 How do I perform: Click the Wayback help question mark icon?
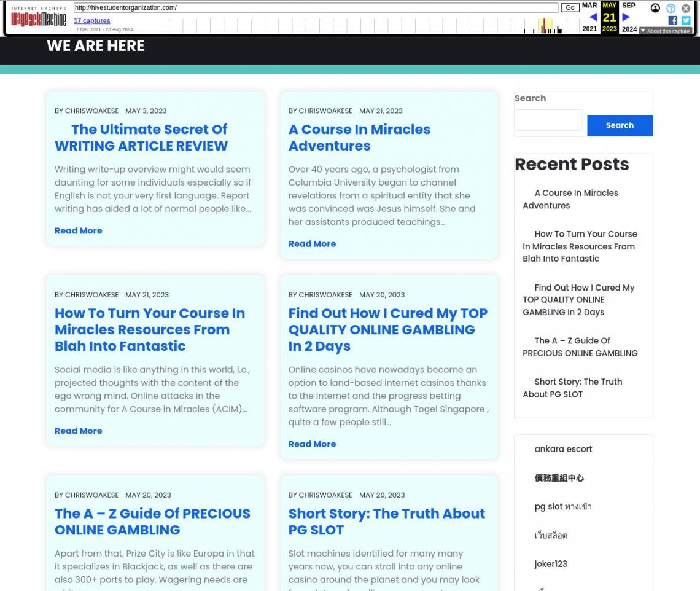pyautogui.click(x=671, y=8)
